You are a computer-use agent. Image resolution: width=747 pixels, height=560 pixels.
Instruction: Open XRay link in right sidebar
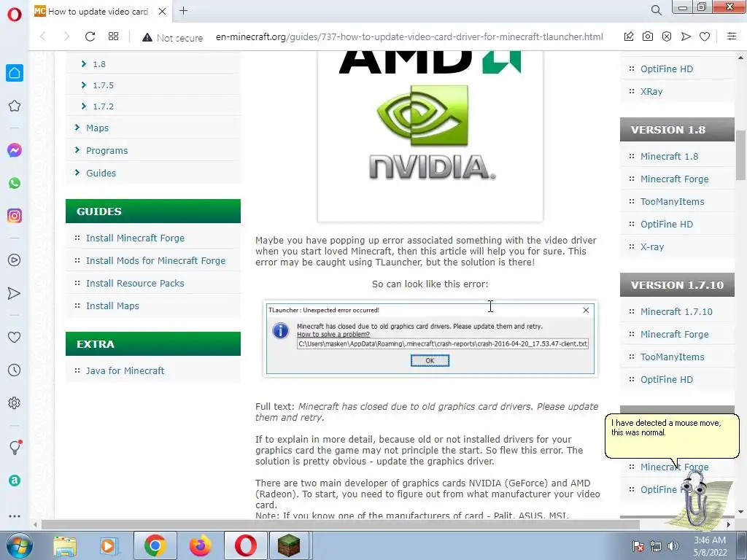click(x=651, y=91)
